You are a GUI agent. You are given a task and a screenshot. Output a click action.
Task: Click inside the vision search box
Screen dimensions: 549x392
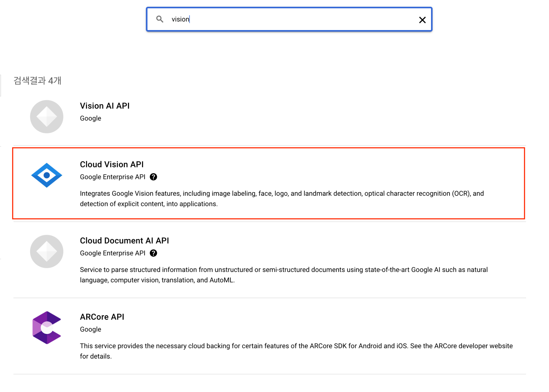click(284, 19)
